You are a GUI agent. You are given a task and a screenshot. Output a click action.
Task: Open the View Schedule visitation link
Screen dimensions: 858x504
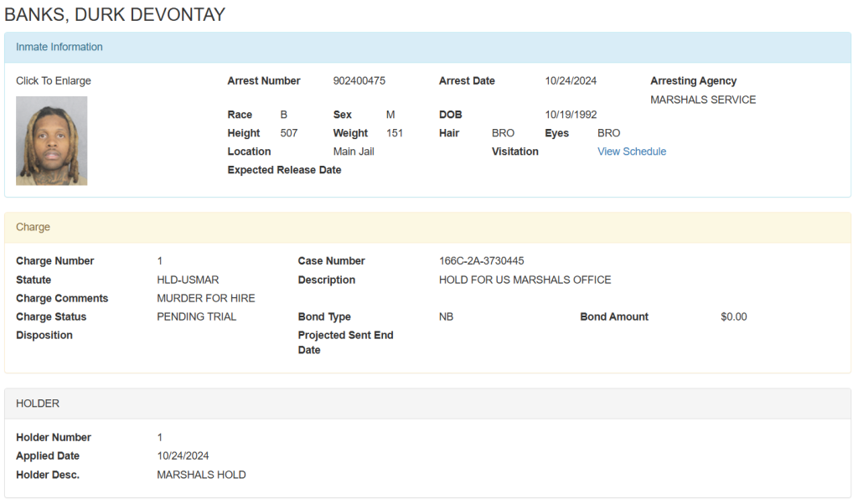pos(631,152)
